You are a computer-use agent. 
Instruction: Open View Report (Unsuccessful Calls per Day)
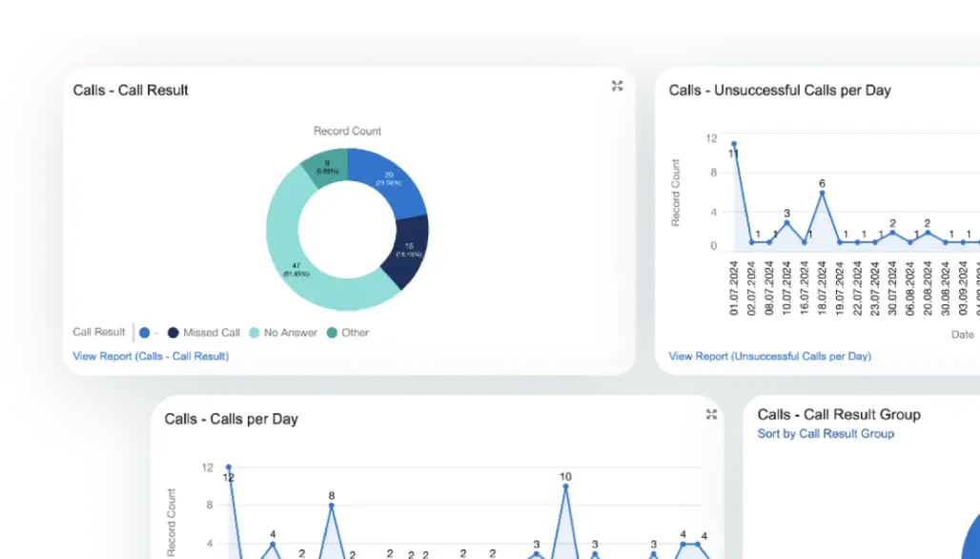point(770,357)
